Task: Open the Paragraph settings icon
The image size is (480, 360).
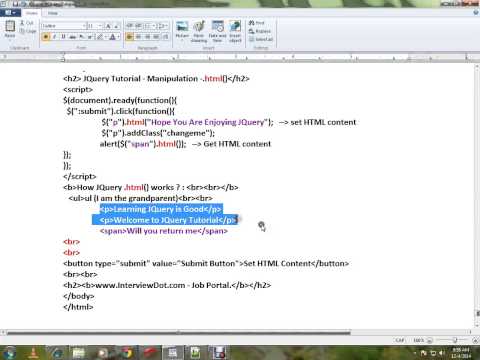Action: coord(166,36)
